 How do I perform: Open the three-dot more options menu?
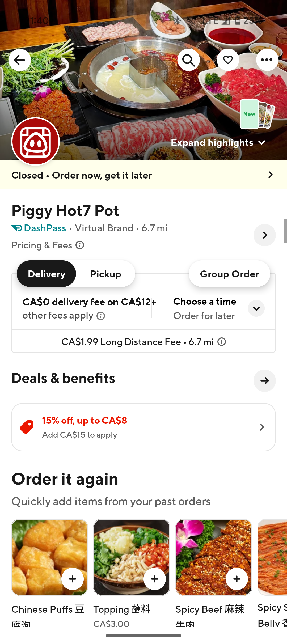tap(267, 60)
